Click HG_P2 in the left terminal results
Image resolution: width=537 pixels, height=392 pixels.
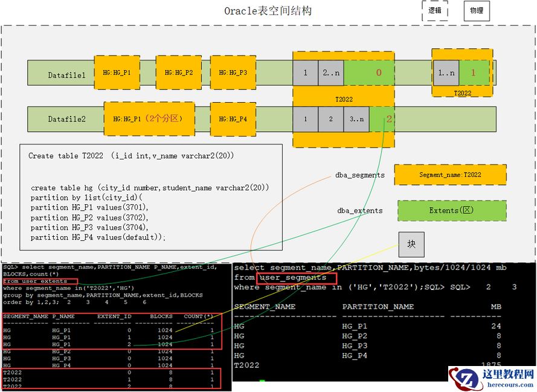tap(61, 352)
